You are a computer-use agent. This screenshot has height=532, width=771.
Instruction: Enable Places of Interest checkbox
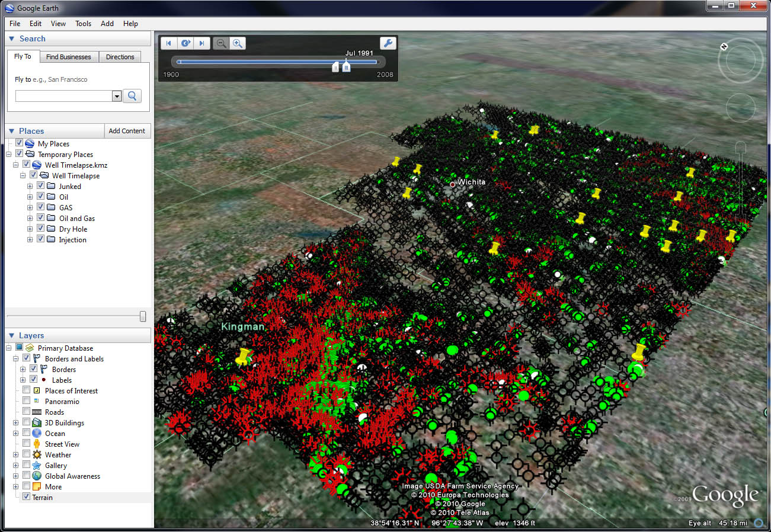[26, 390]
